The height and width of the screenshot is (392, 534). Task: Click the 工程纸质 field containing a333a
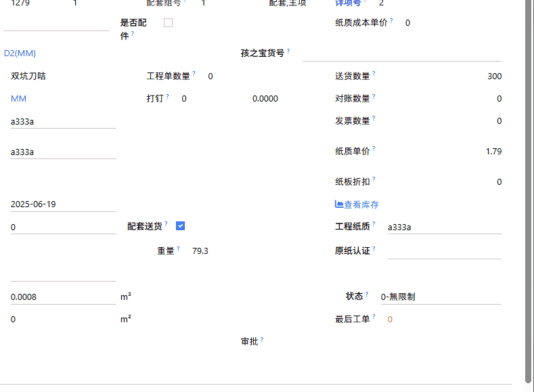(445, 227)
